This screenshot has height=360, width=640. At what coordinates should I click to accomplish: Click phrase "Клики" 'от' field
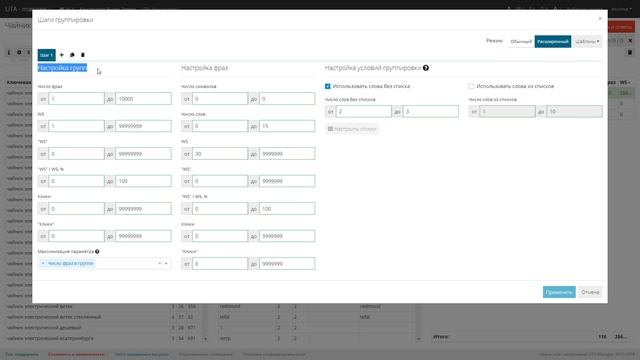pos(220,264)
